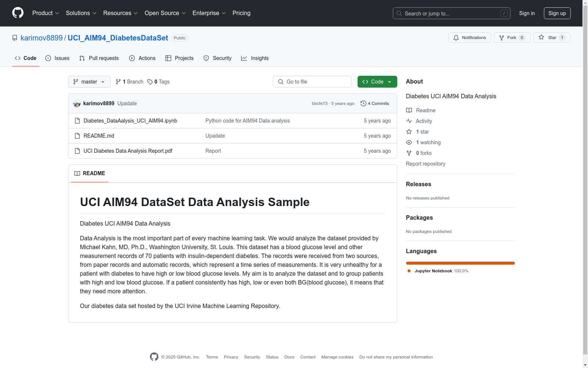
Task: Click the branch icon beside 1 Branch
Action: (x=118, y=82)
